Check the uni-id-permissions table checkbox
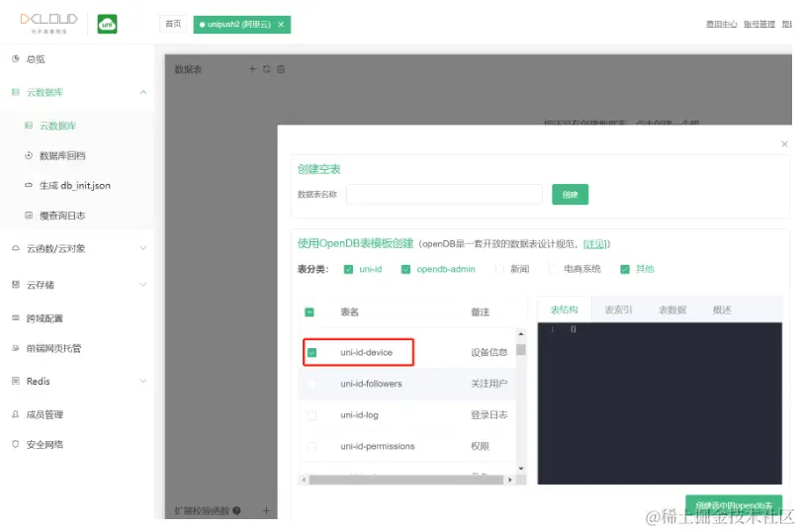801x532 pixels. click(x=312, y=446)
